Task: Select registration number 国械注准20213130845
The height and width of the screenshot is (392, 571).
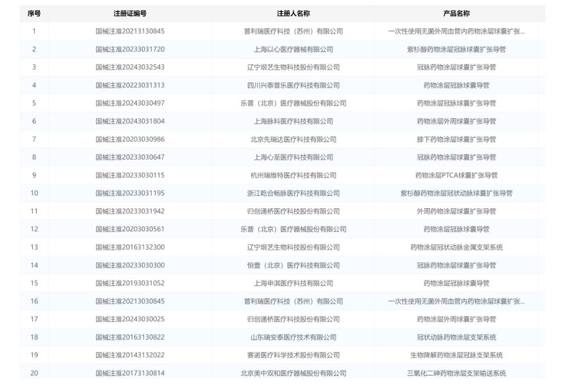Action: pos(130,31)
